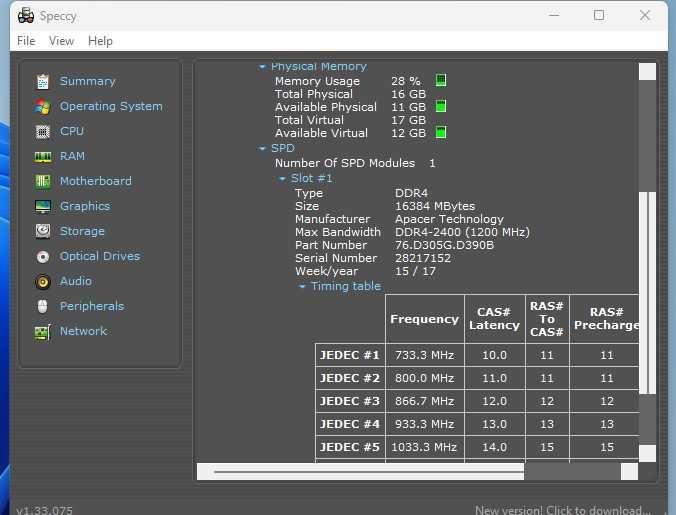Click the horizontal scrollbar right button
Image resolution: width=676 pixels, height=515 pixels.
click(x=629, y=471)
